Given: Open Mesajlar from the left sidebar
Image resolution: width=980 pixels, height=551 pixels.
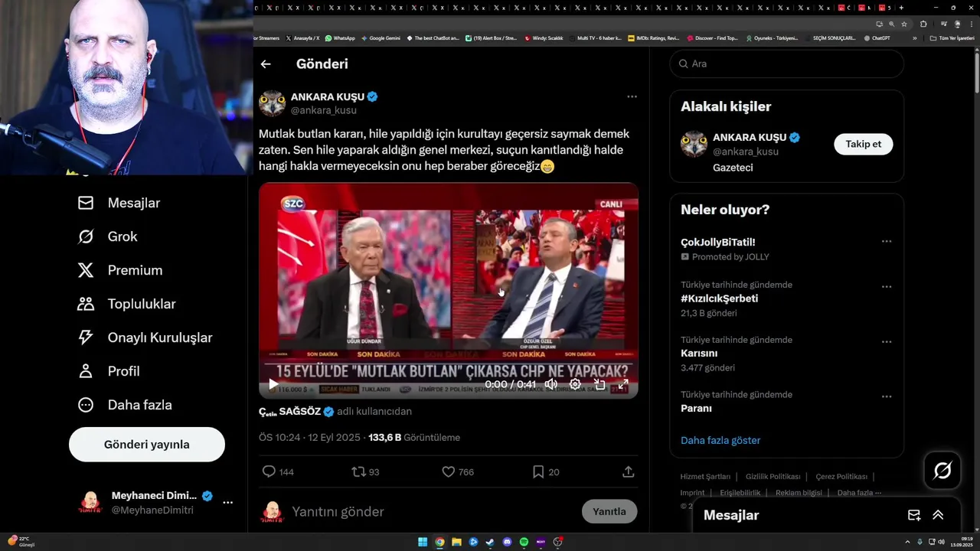Looking at the screenshot, I should pos(119,203).
